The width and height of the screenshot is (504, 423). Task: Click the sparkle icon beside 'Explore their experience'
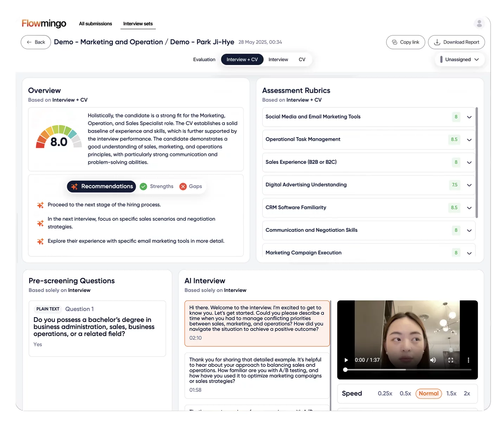(x=40, y=241)
